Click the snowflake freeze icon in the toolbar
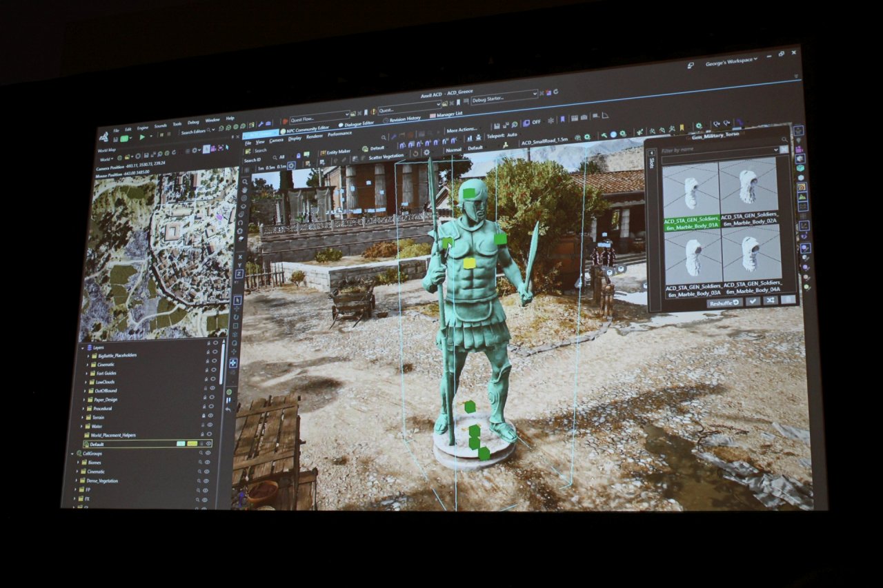The height and width of the screenshot is (588, 883). tap(550, 121)
